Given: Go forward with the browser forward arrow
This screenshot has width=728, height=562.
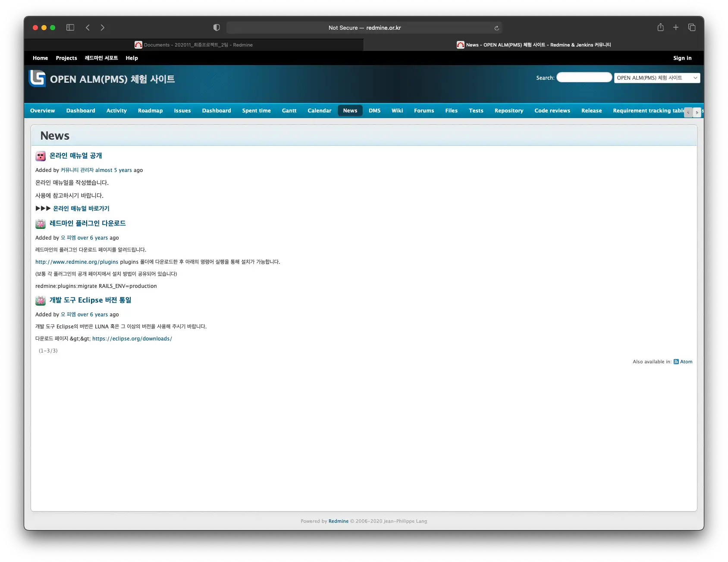Looking at the screenshot, I should pos(102,28).
